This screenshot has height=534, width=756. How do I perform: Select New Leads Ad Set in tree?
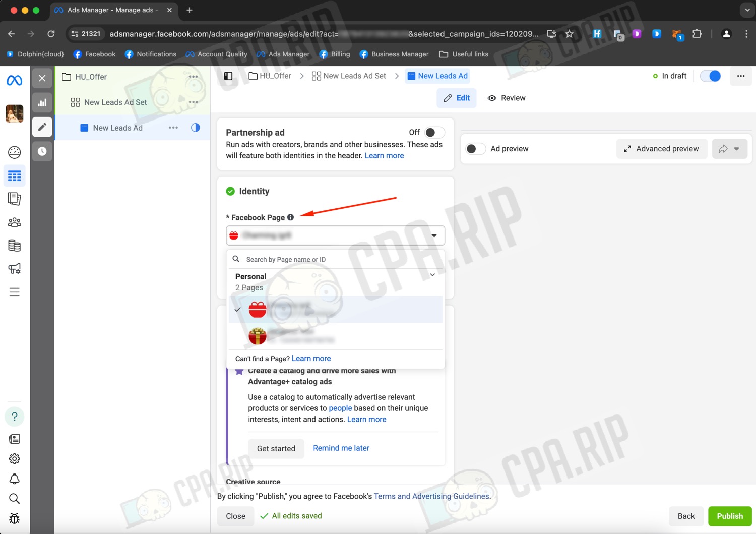115,102
